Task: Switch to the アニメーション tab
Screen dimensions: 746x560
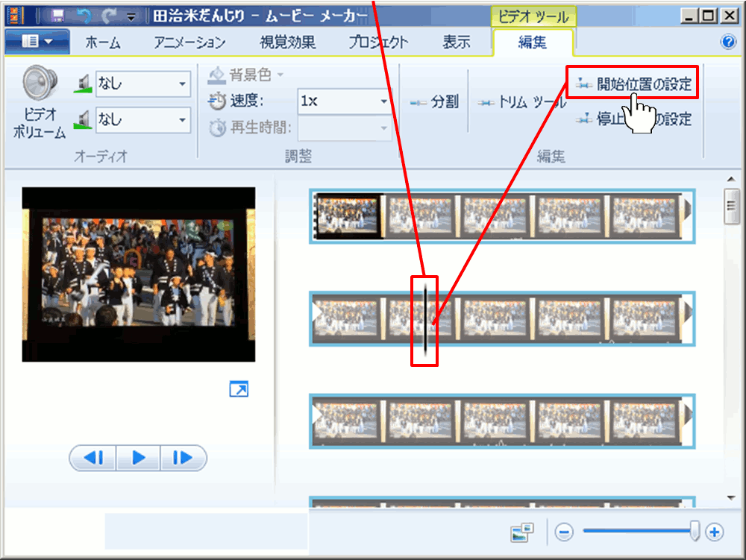Action: tap(189, 43)
